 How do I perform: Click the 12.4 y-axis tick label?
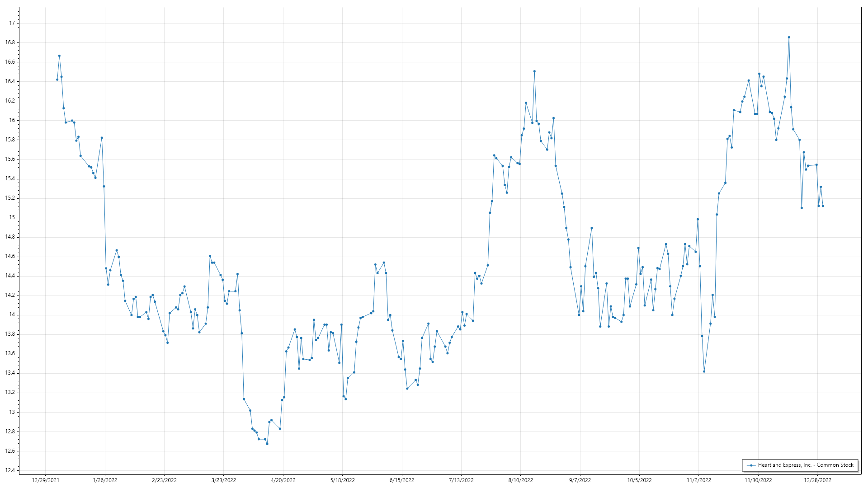[x=10, y=470]
